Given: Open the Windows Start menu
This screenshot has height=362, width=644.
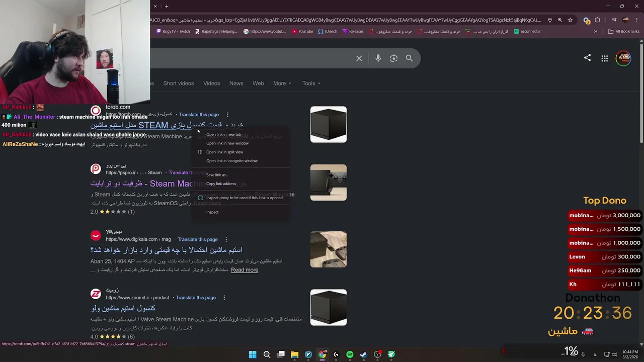Looking at the screenshot, I should 253,354.
